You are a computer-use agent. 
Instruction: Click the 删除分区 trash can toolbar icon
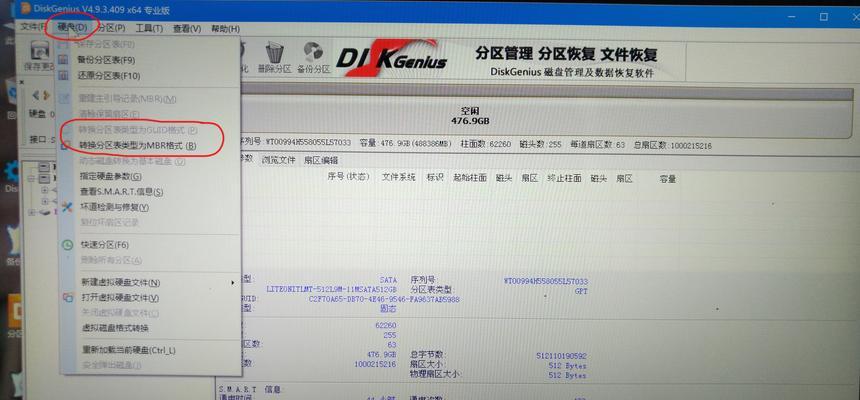coord(274,52)
